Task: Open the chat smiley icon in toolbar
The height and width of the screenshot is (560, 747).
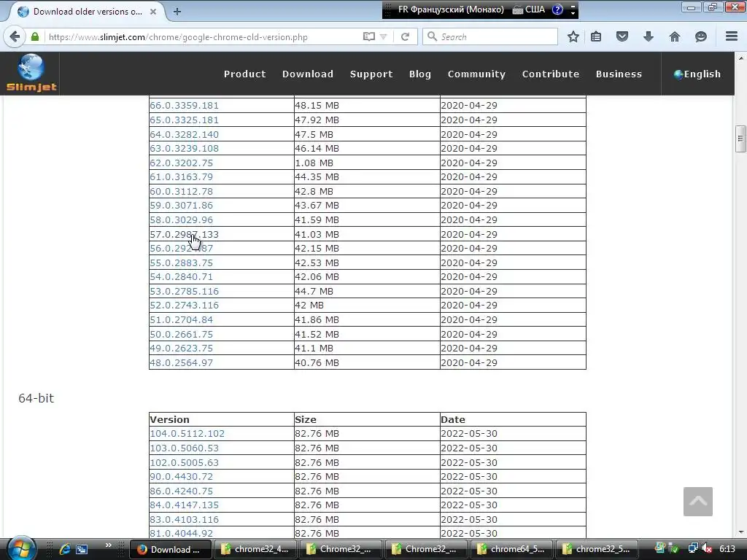Action: point(701,36)
